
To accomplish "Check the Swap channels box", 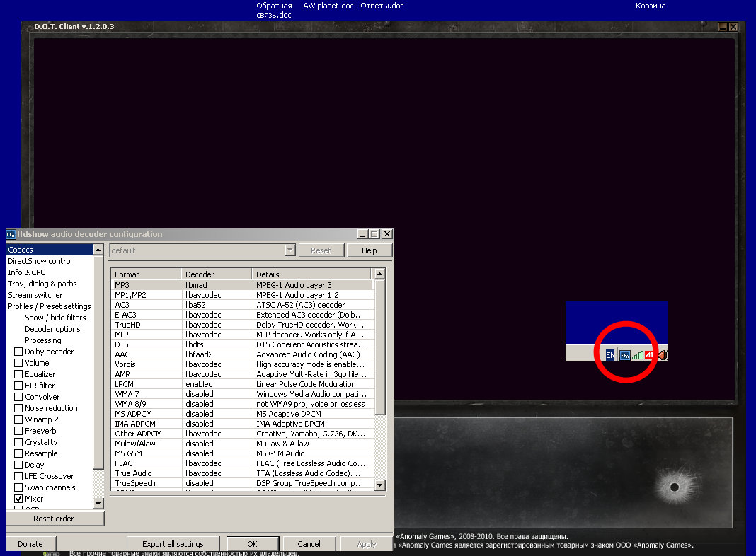I will pos(18,487).
